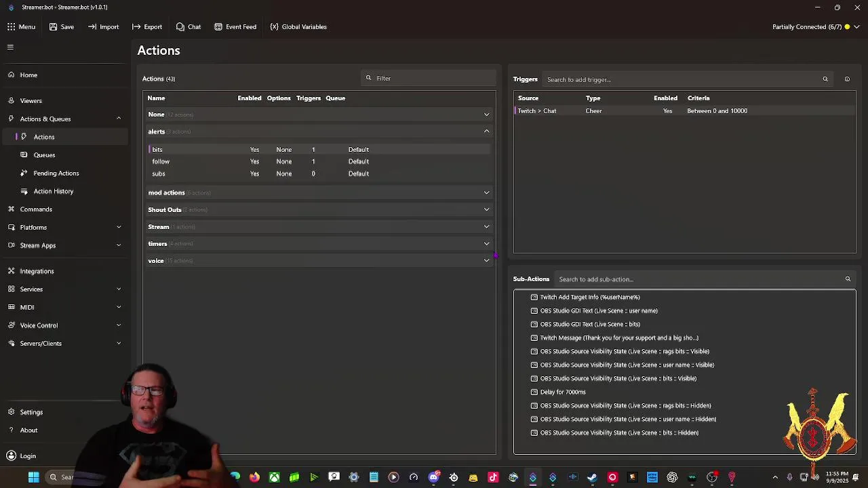Click the Save toolbar icon

point(54,26)
